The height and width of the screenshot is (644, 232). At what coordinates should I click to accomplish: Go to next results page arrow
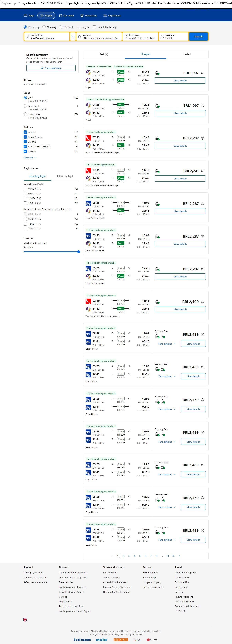point(179,556)
